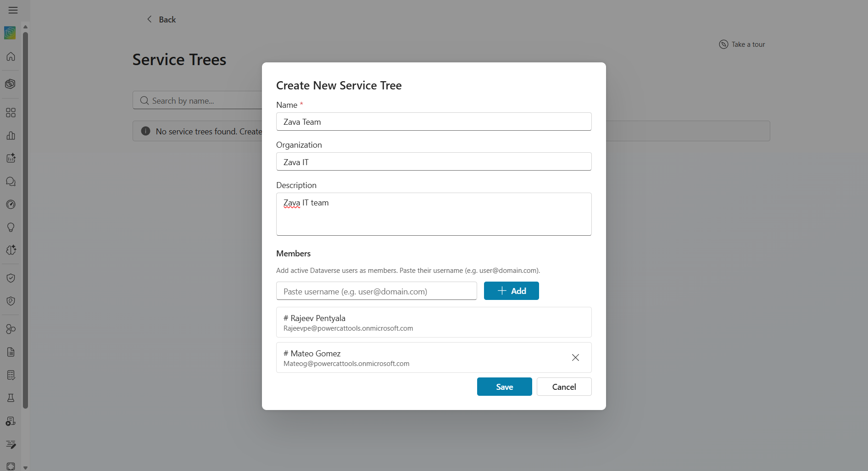Viewport: 868px width, 471px height.
Task: Go Back using the chevron link
Action: (161, 19)
